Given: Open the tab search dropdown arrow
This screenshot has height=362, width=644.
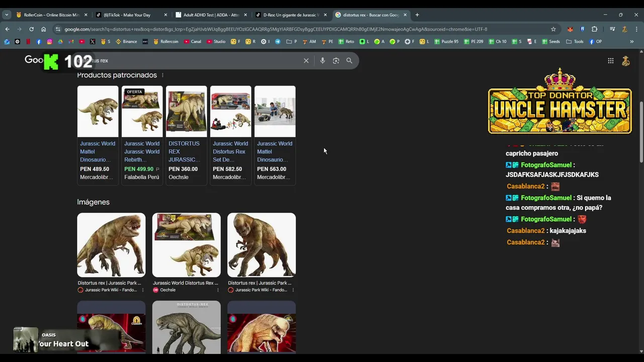Looking at the screenshot, I should point(7,15).
